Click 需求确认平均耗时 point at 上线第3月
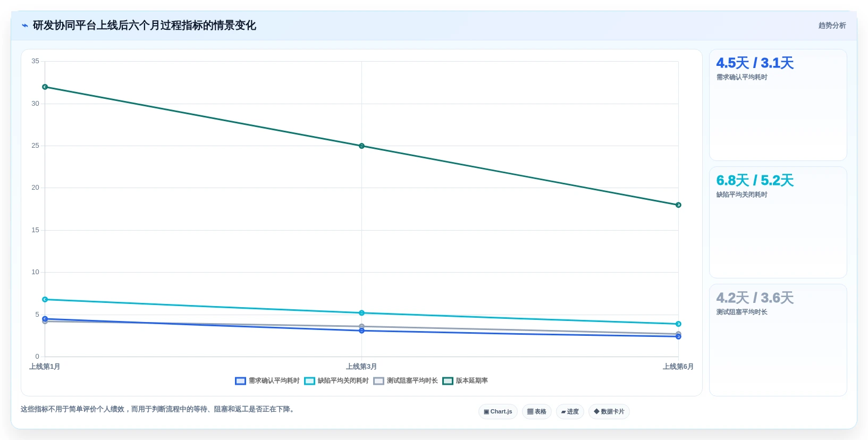Image resolution: width=868 pixels, height=440 pixels. tap(361, 331)
